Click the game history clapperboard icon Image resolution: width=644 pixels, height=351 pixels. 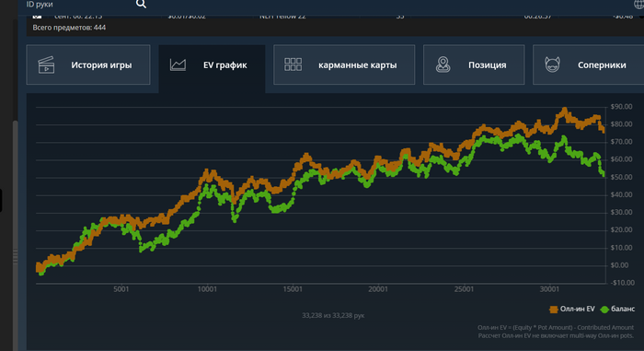46,65
